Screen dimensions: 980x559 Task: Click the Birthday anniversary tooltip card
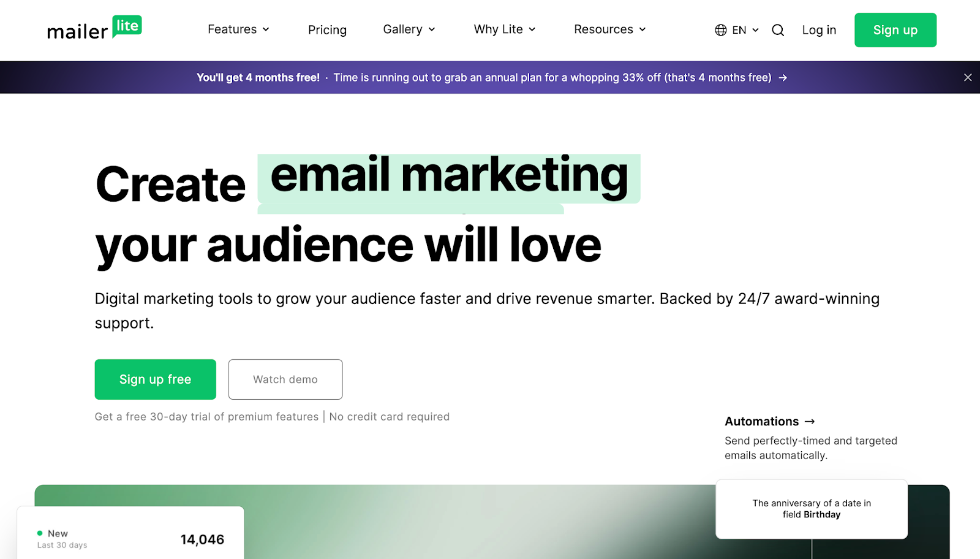[811, 509]
